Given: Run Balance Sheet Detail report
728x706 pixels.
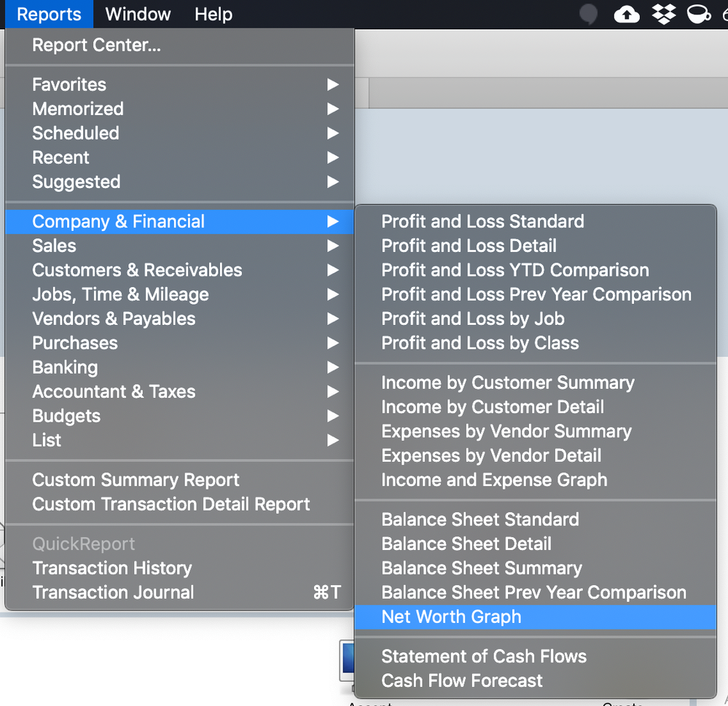Looking at the screenshot, I should click(x=536, y=544).
